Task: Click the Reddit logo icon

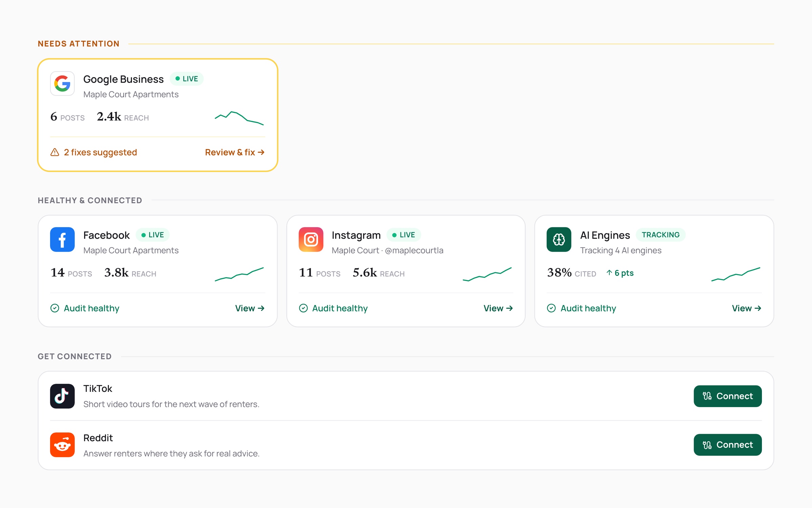Action: pyautogui.click(x=62, y=445)
